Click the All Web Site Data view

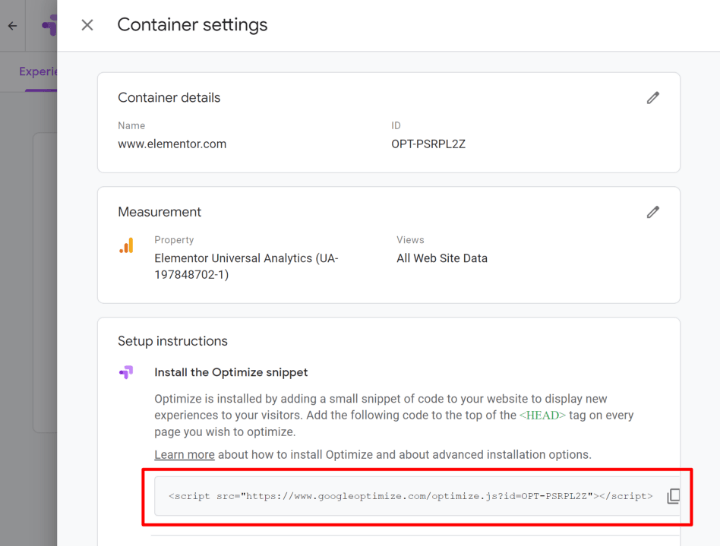pos(442,258)
